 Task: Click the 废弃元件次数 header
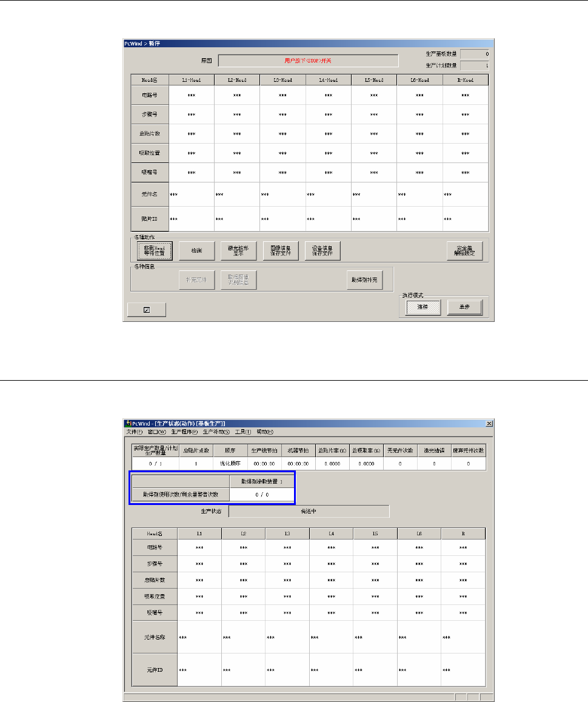point(469,450)
